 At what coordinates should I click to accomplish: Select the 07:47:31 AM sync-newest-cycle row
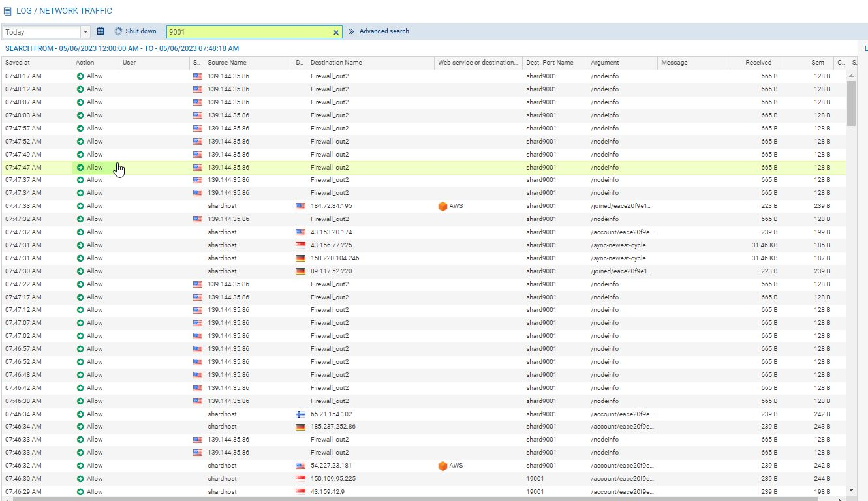tap(392, 245)
